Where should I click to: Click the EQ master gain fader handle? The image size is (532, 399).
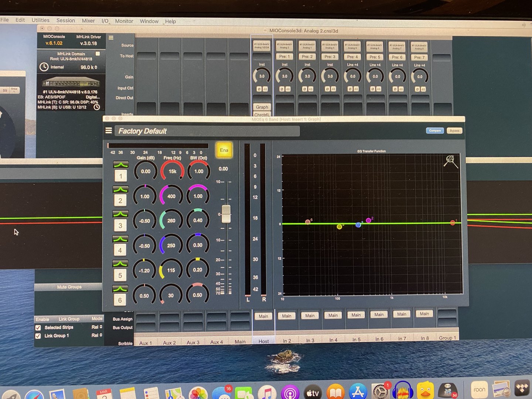point(226,214)
